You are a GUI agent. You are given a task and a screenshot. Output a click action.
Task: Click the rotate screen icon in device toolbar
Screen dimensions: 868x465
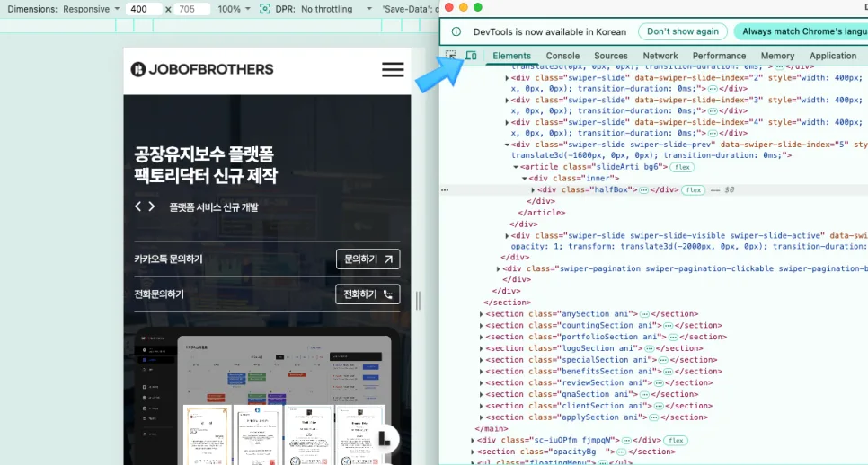(265, 9)
